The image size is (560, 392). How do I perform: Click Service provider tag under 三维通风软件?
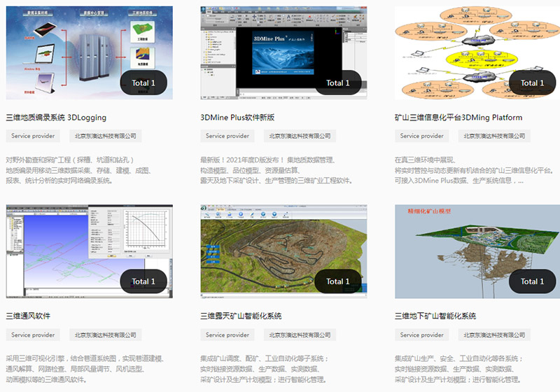[33, 335]
